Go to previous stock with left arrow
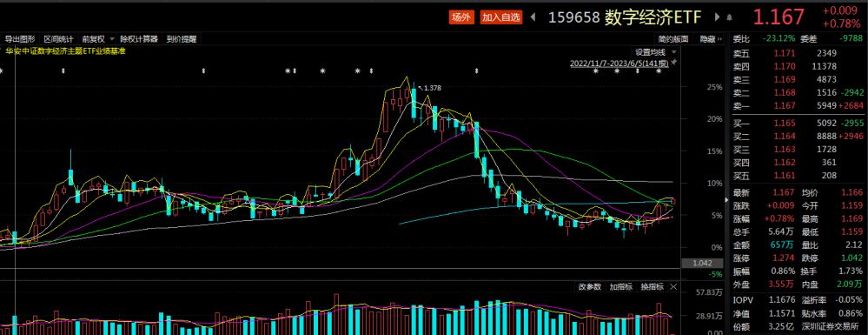868x335 pixels. point(533,17)
